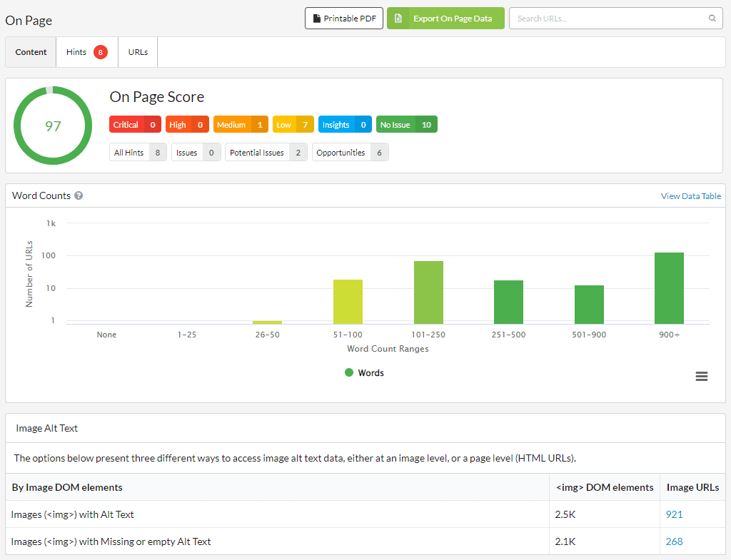The width and height of the screenshot is (731, 560).
Task: Select the Issues filter
Action: pos(196,153)
